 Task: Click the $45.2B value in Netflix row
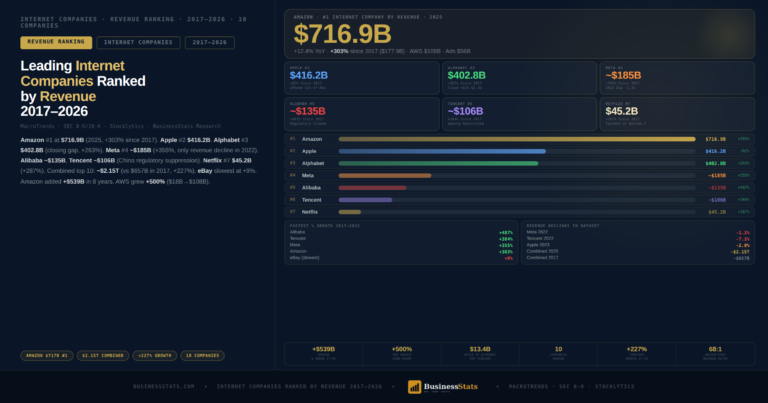click(x=717, y=212)
